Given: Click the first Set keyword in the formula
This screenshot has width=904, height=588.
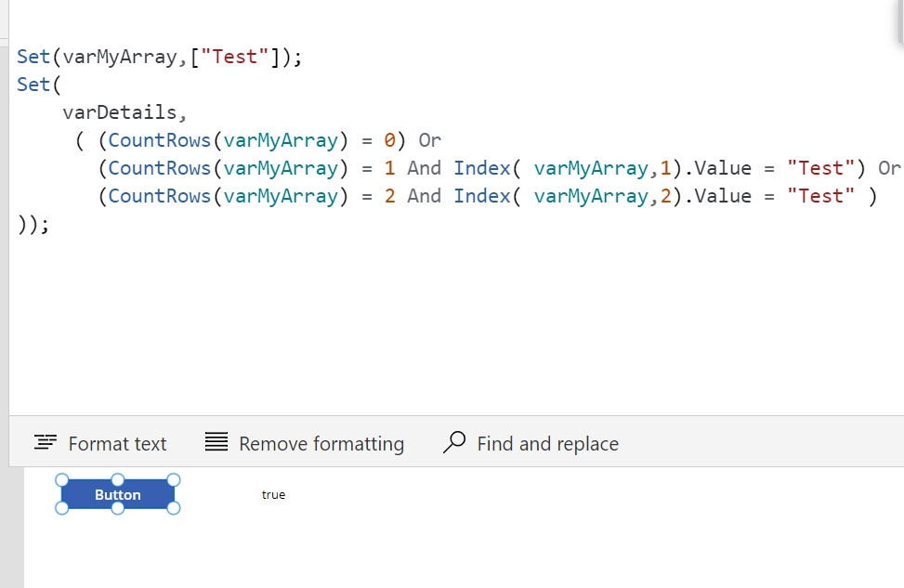Looking at the screenshot, I should (33, 57).
